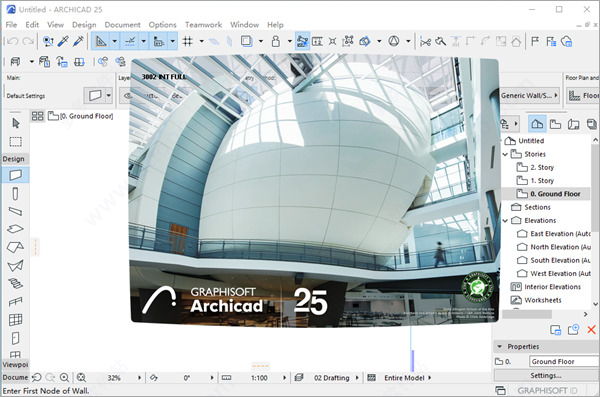Select North Elevation in Navigator

tap(554, 247)
